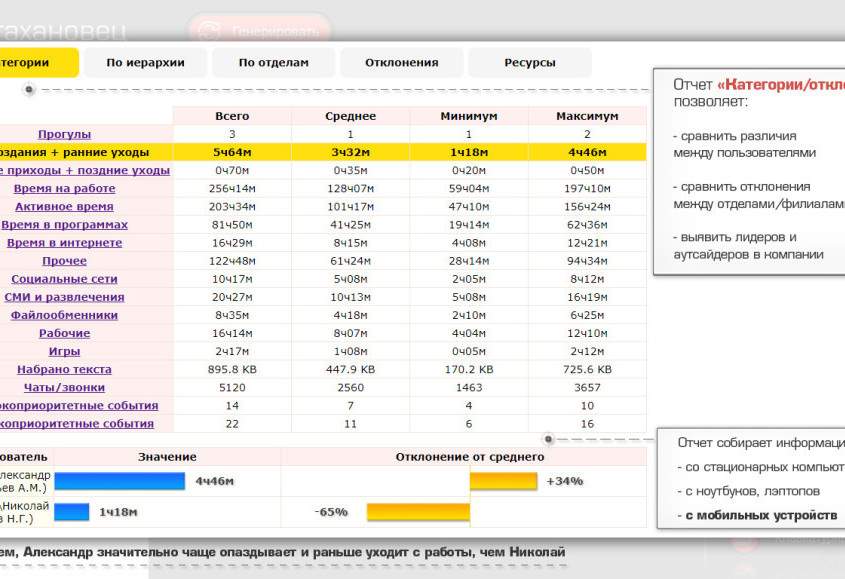Go to the Ресурсы tab
Screen dimensions: 845x579
click(x=530, y=63)
